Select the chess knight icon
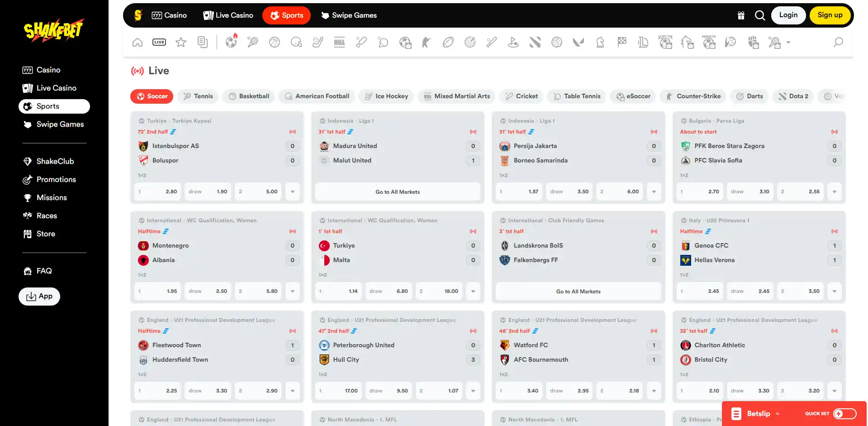This screenshot has height=426, width=868. point(600,43)
